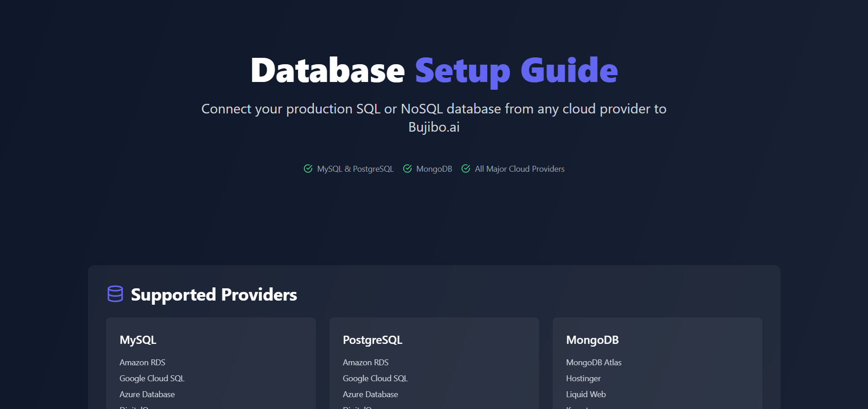Click the MongoDB card heading
Screen dimensions: 868x409
point(592,340)
